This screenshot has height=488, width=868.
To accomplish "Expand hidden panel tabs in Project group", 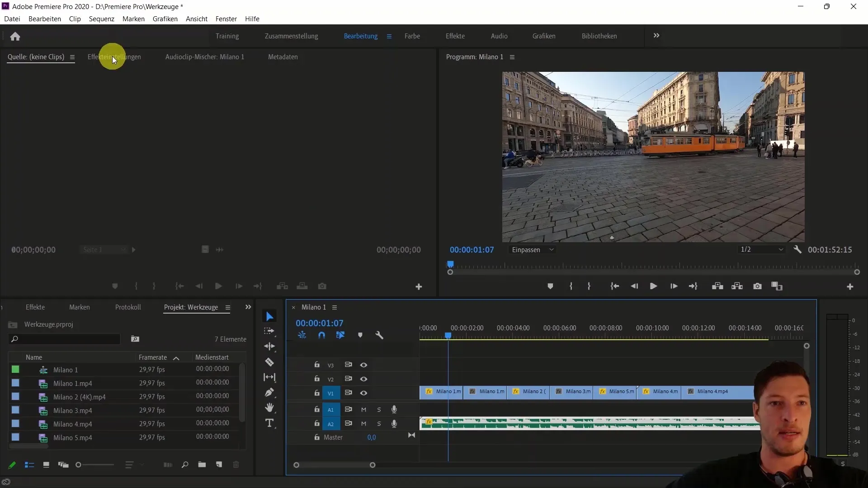I will pos(248,307).
